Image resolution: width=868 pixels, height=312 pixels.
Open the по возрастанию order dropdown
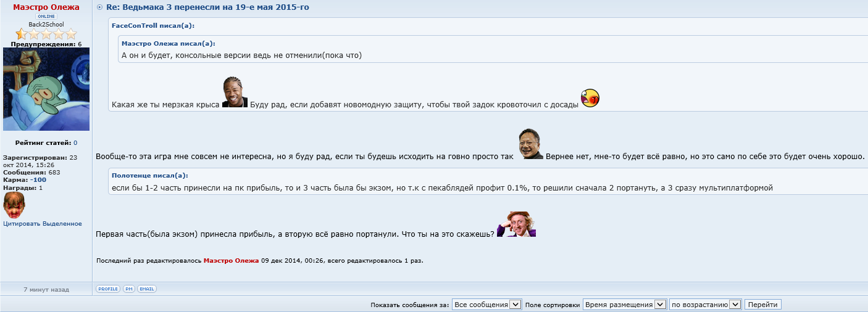click(x=705, y=305)
